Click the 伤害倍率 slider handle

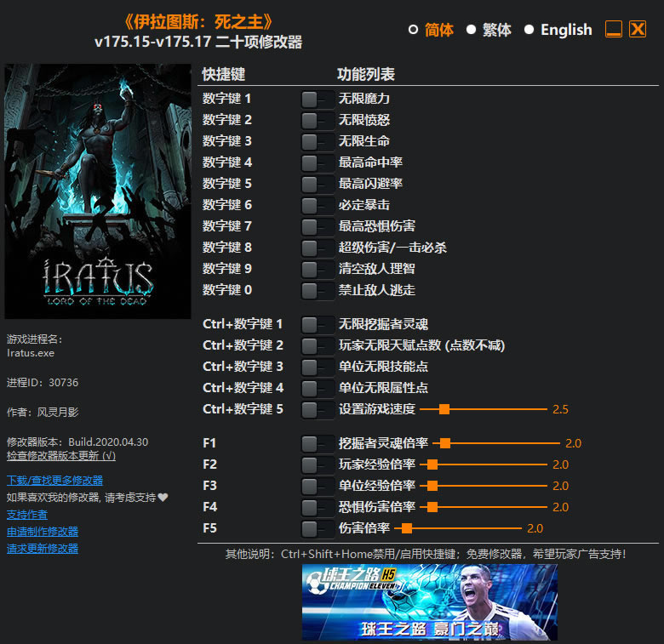[x=407, y=528]
